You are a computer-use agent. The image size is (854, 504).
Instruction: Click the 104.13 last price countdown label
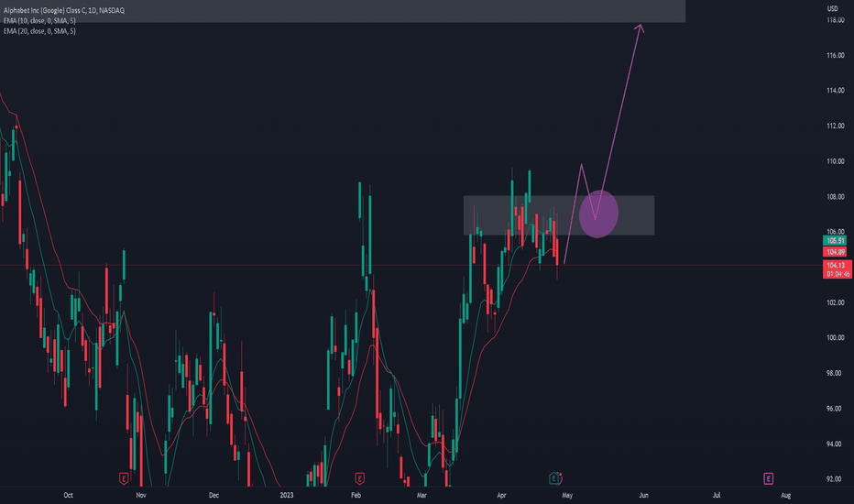coord(837,269)
